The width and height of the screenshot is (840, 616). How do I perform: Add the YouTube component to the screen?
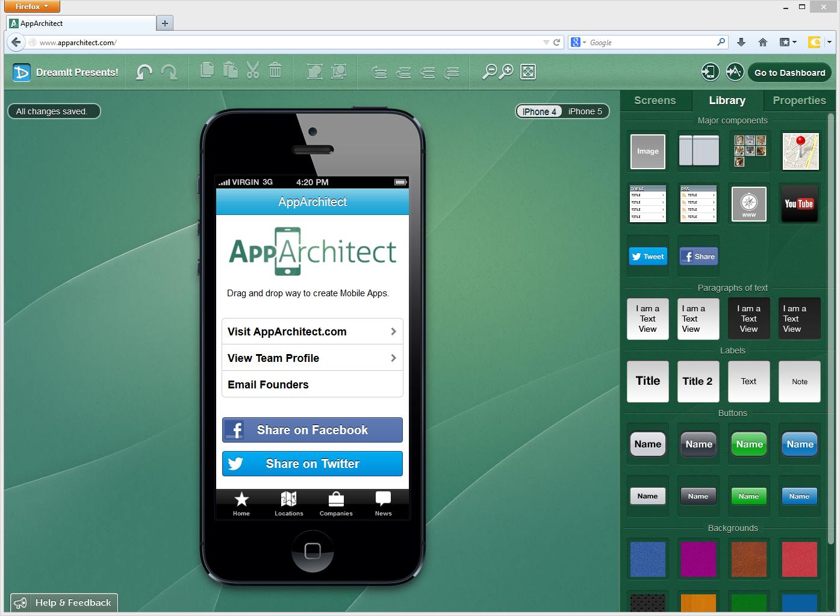pyautogui.click(x=799, y=204)
